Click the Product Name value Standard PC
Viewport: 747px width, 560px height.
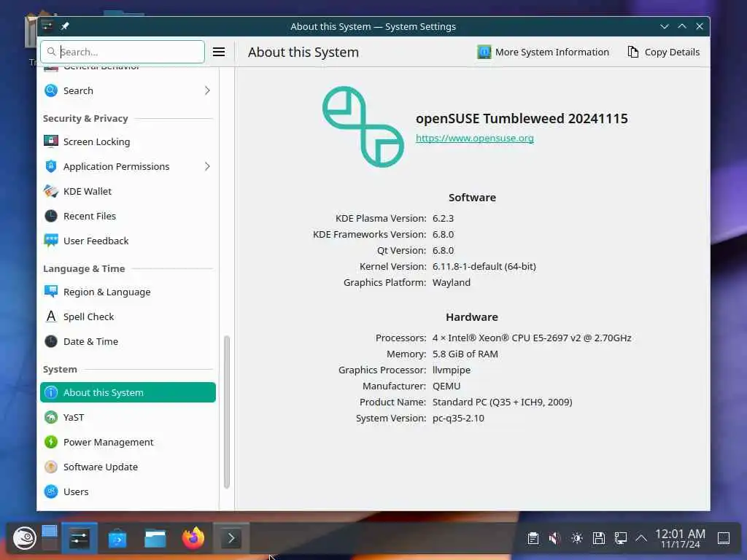(x=502, y=402)
